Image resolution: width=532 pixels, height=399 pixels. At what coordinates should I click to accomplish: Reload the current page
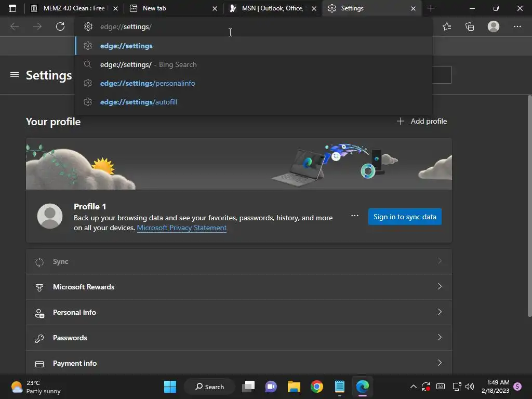[x=60, y=26]
